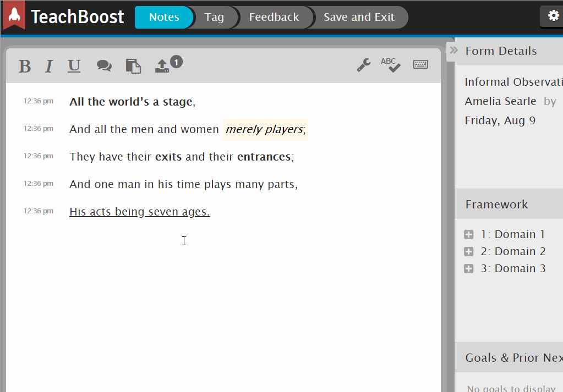Click the 12:36 pm timestamp beside 'All the world's a stage'

coord(39,101)
